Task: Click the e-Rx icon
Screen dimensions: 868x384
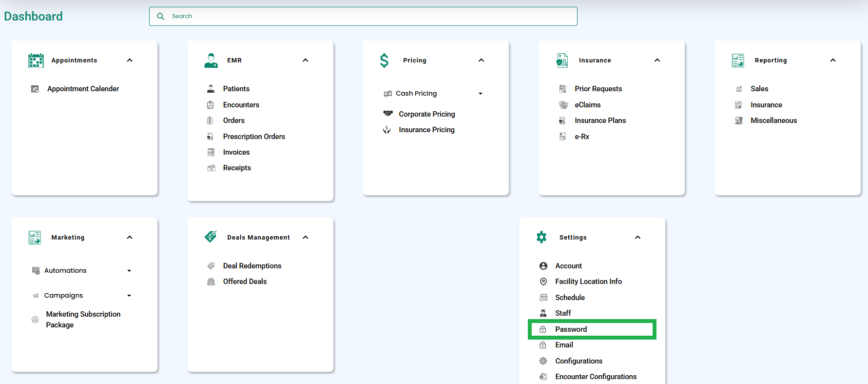Action: coord(562,137)
